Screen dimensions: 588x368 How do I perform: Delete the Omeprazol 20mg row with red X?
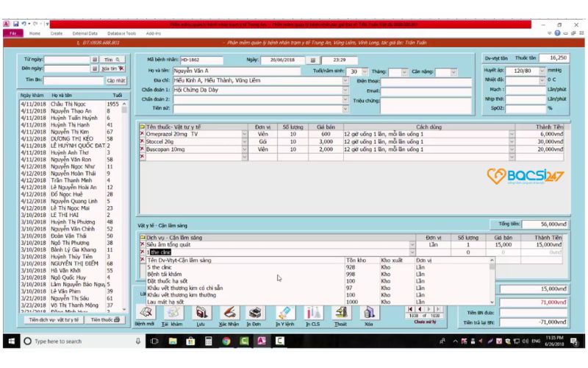tap(142, 134)
